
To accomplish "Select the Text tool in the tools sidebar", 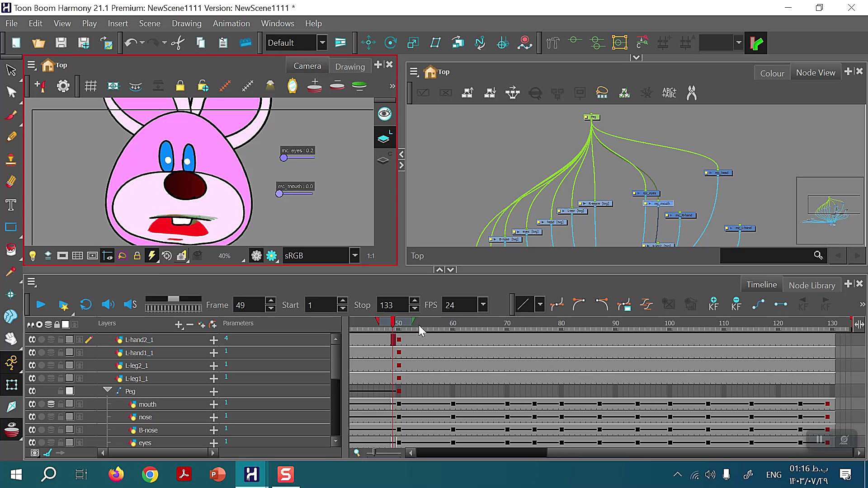I will pos(11,205).
